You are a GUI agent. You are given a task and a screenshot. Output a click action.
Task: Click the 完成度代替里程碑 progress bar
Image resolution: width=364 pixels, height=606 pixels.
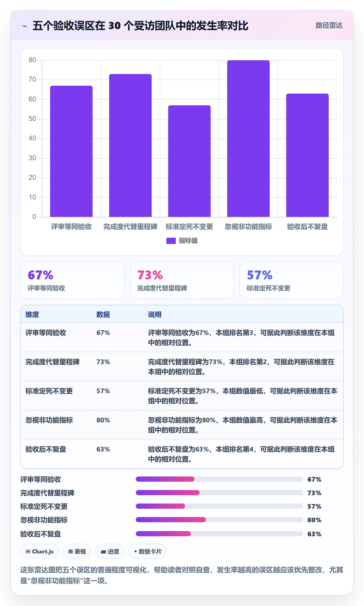(219, 493)
